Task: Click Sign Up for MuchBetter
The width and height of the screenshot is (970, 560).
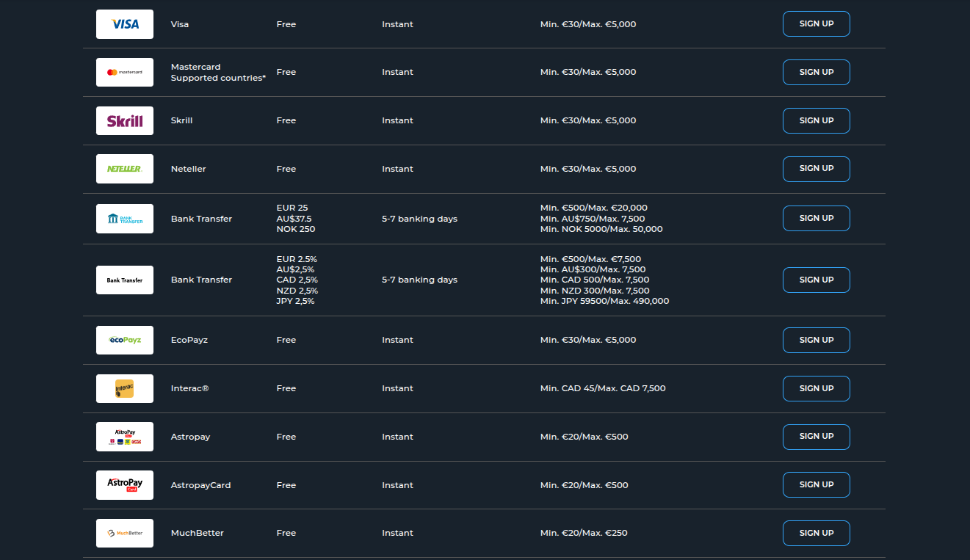Action: click(x=816, y=533)
